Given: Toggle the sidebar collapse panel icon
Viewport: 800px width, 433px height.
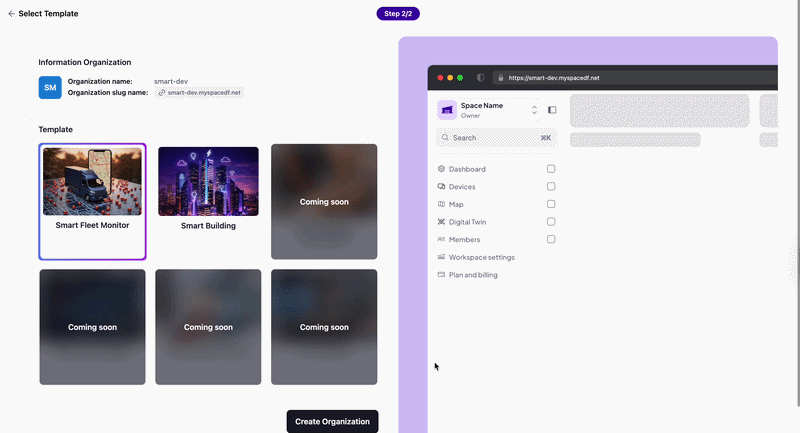Looking at the screenshot, I should click(x=552, y=110).
